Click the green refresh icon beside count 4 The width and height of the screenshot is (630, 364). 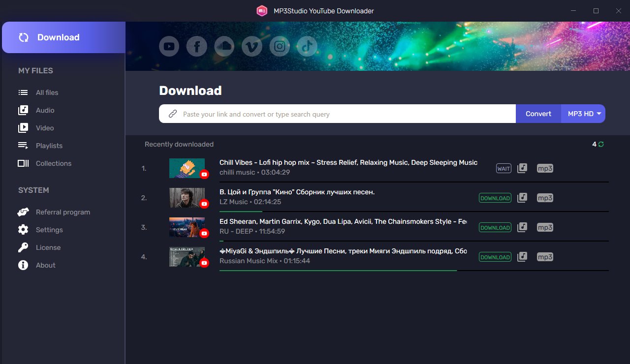tap(601, 144)
